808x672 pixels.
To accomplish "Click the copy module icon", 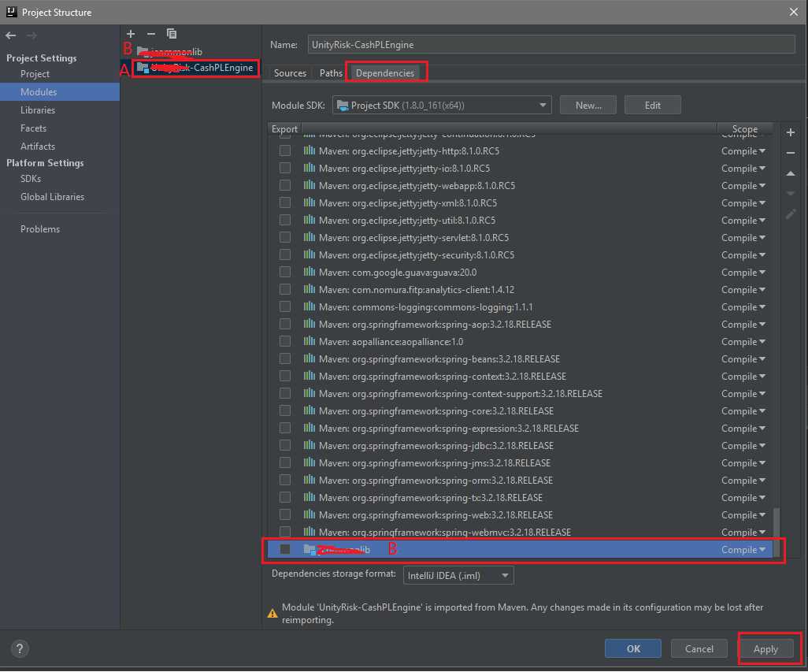I will 172,34.
